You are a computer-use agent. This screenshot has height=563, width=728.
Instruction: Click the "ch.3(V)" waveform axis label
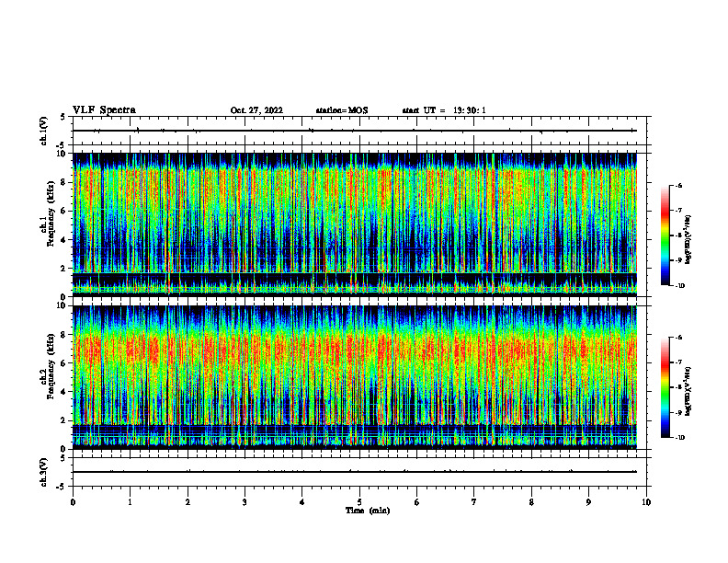(43, 472)
